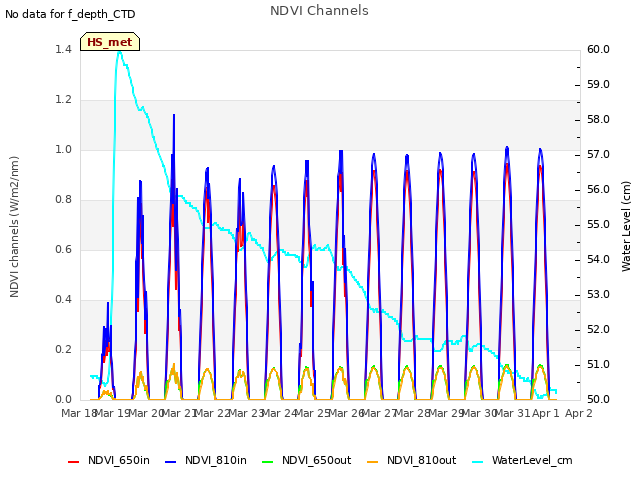Click the Apr 1 x-axis tick label
The image size is (640, 480).
pos(545,413)
